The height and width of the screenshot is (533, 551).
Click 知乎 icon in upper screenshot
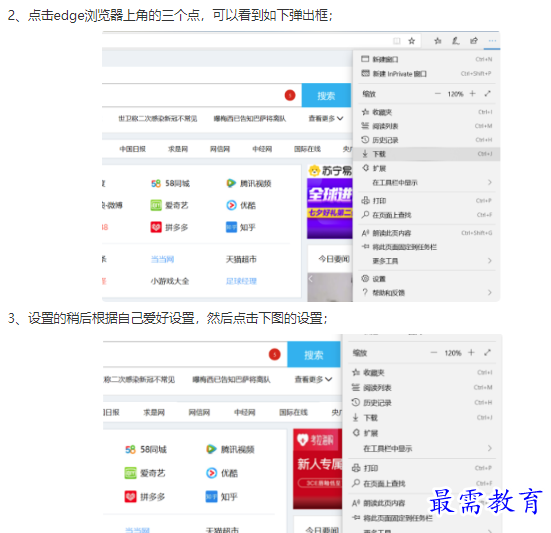231,227
